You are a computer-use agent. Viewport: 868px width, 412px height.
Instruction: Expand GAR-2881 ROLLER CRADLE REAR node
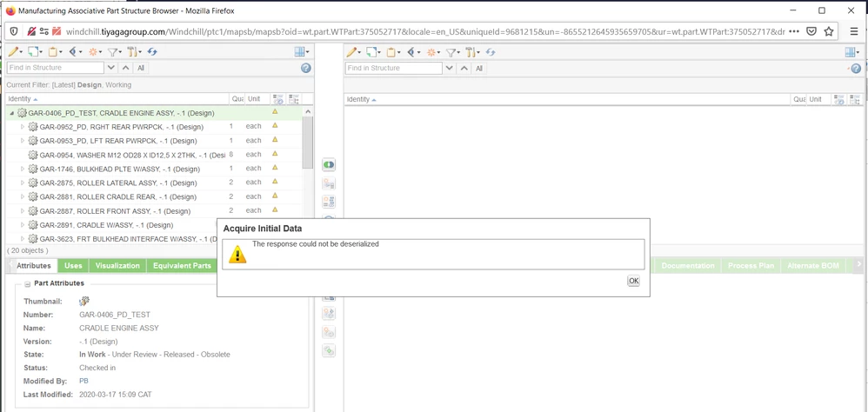click(x=23, y=197)
